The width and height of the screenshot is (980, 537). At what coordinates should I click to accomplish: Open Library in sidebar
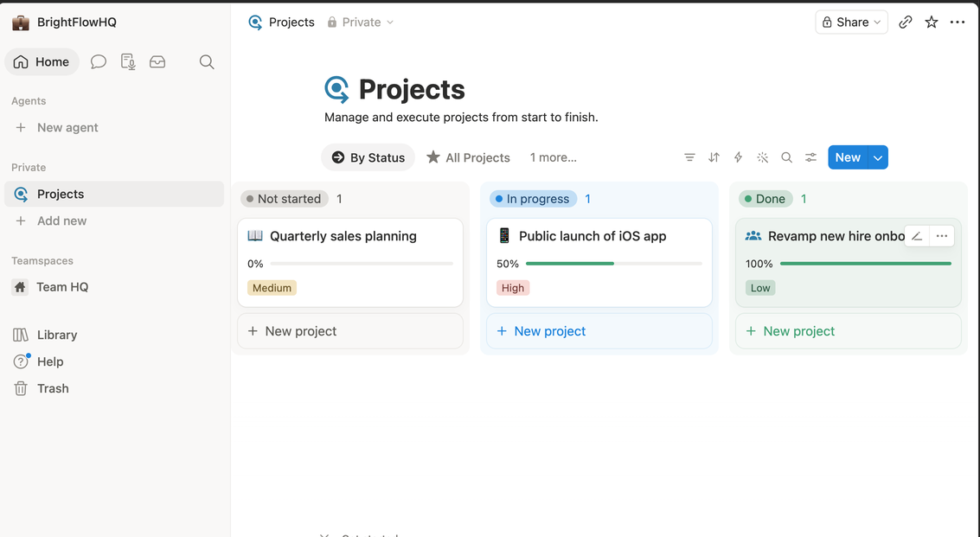coord(57,335)
